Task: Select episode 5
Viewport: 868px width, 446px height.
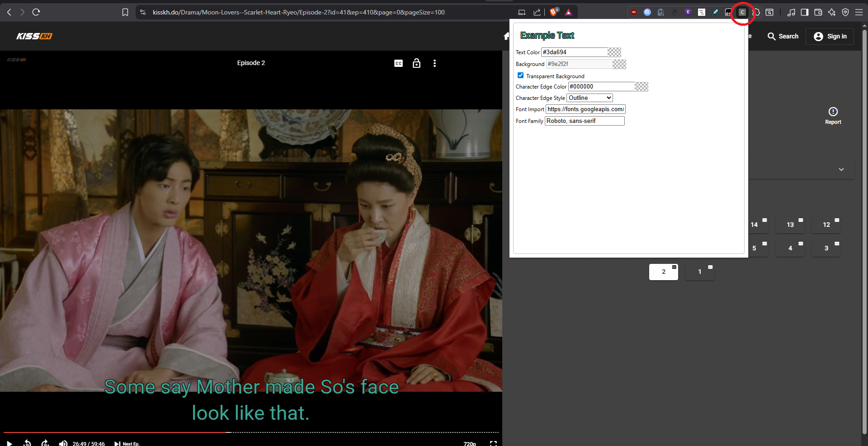Action: tap(754, 248)
